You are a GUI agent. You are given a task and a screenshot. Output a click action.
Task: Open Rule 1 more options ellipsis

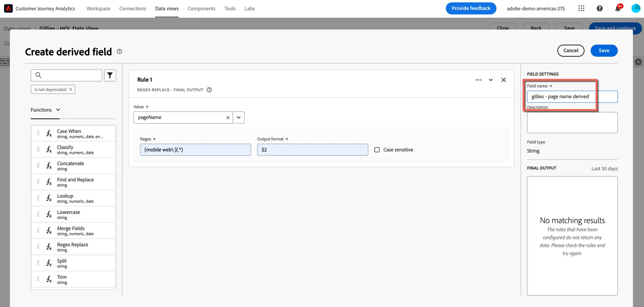[x=479, y=80]
